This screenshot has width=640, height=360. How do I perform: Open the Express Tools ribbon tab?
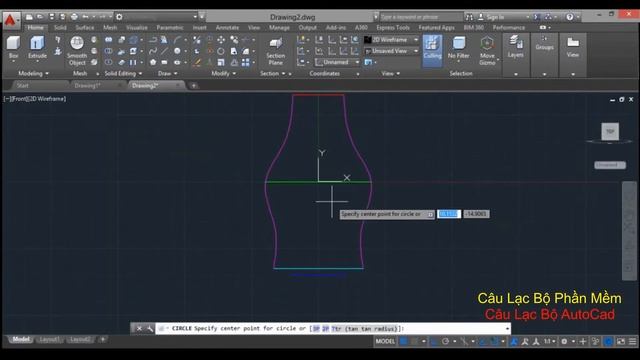click(x=393, y=27)
